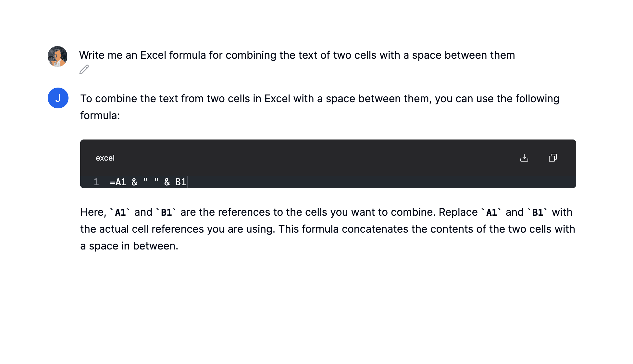Click the last inline B1 code reference
633x364 pixels.
538,212
